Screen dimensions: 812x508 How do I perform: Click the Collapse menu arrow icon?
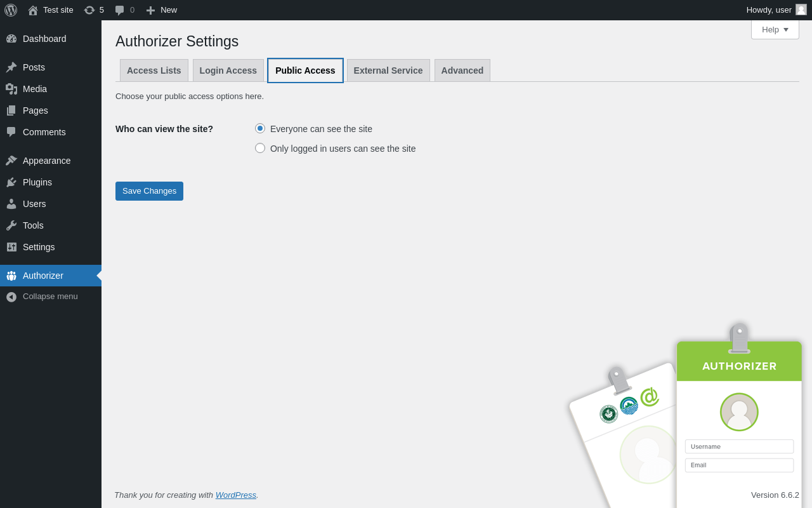[11, 297]
